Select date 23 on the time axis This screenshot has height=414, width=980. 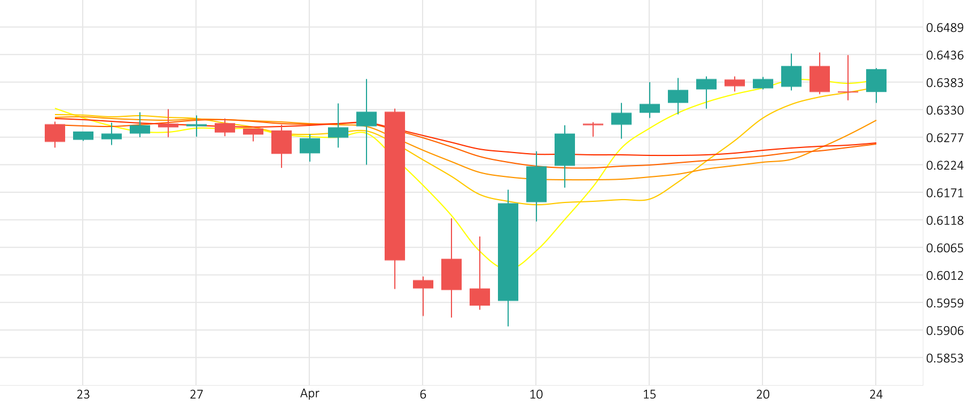pos(83,395)
